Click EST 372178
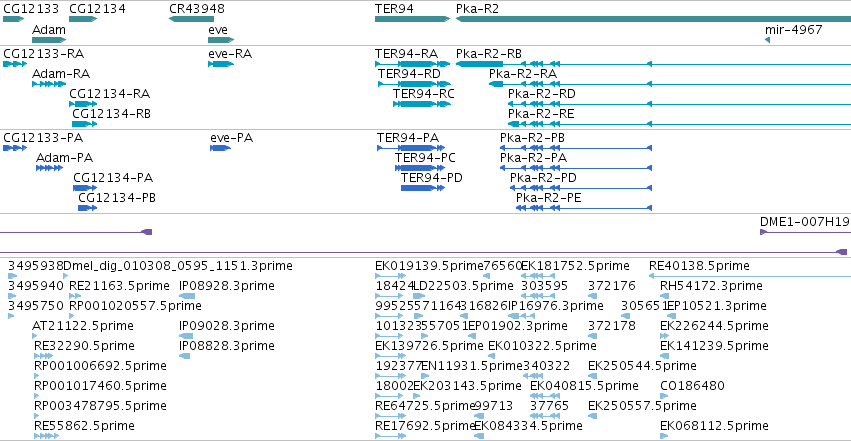Image resolution: width=851 pixels, height=441 pixels. 612,326
